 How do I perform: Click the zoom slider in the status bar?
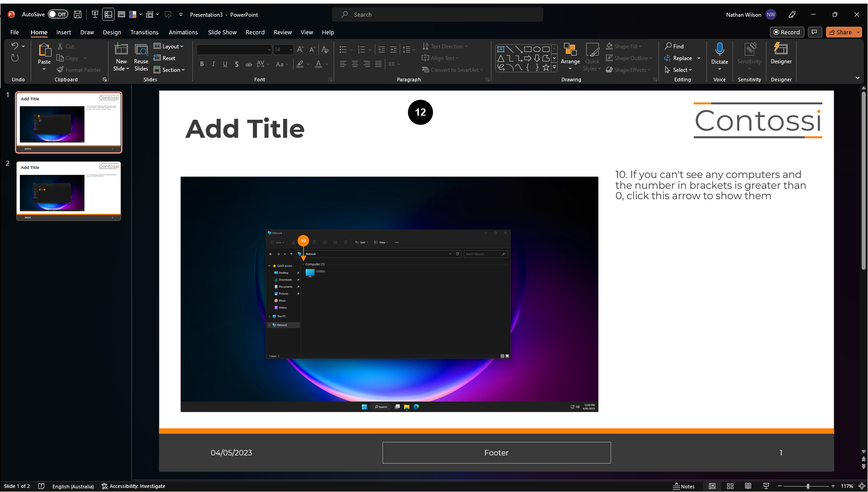(x=808, y=486)
